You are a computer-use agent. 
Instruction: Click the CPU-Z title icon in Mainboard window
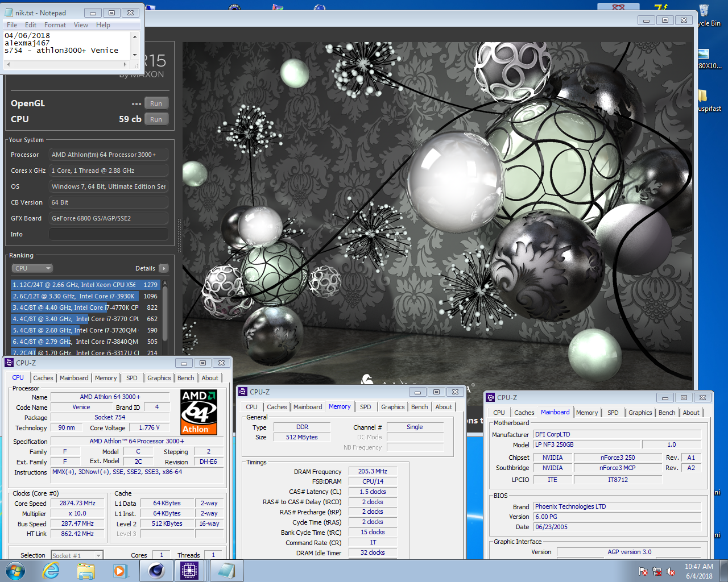pos(490,397)
